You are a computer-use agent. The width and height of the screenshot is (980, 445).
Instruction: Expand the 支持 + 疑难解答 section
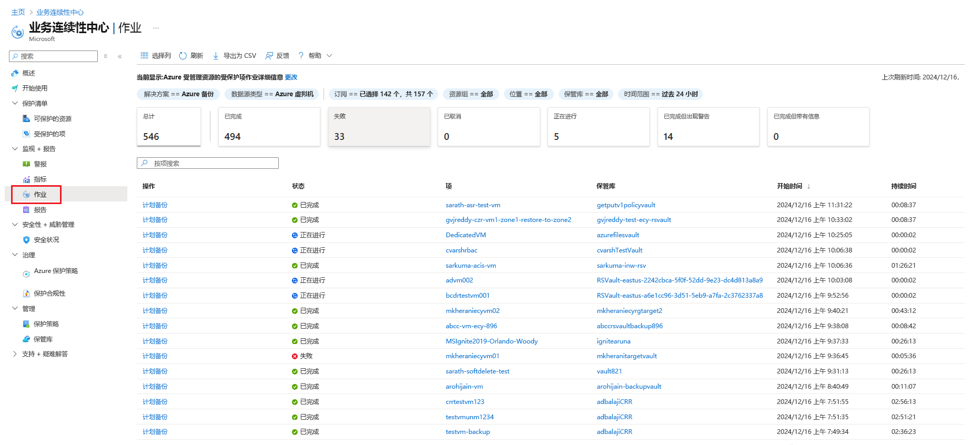(x=15, y=354)
